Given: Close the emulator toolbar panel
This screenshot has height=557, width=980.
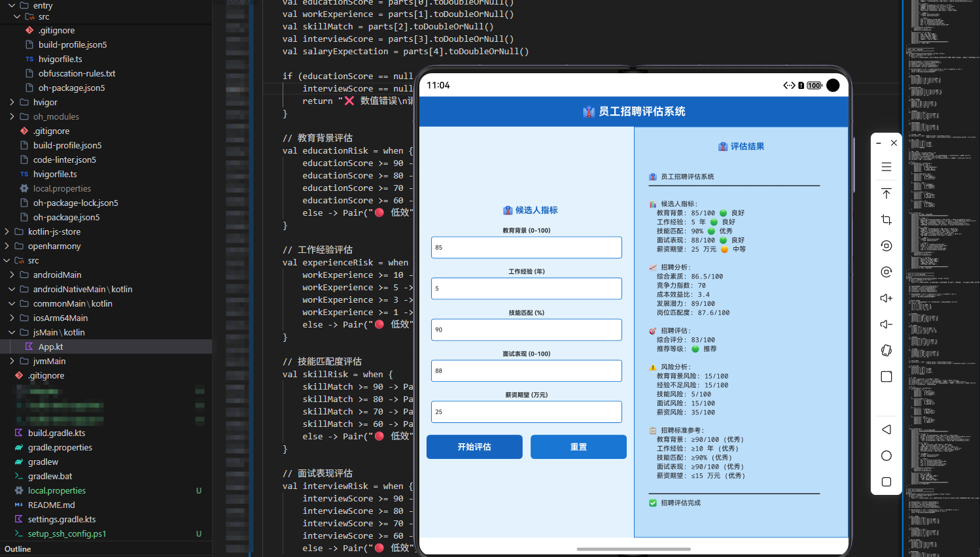Looking at the screenshot, I should (x=894, y=143).
